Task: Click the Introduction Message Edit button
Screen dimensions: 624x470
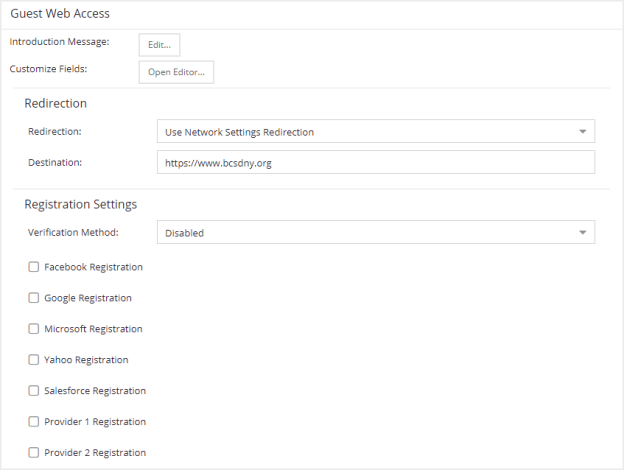Action: click(159, 44)
